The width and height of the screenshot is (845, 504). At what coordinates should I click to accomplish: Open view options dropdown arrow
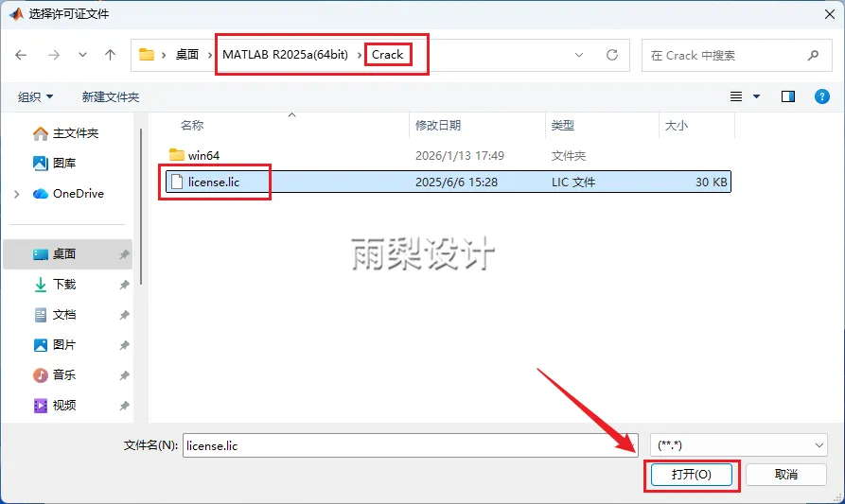757,96
